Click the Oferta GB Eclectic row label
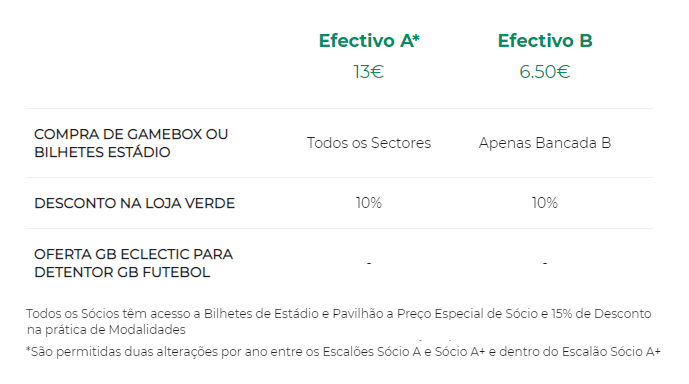Screen dimensions: 689x384 click(134, 263)
